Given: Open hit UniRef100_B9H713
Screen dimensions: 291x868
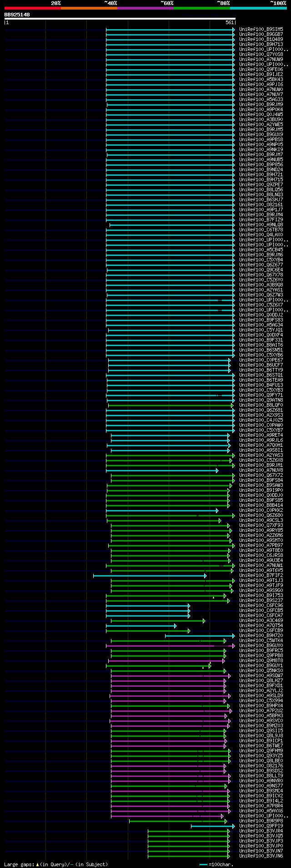Looking at the screenshot, I should (261, 44).
